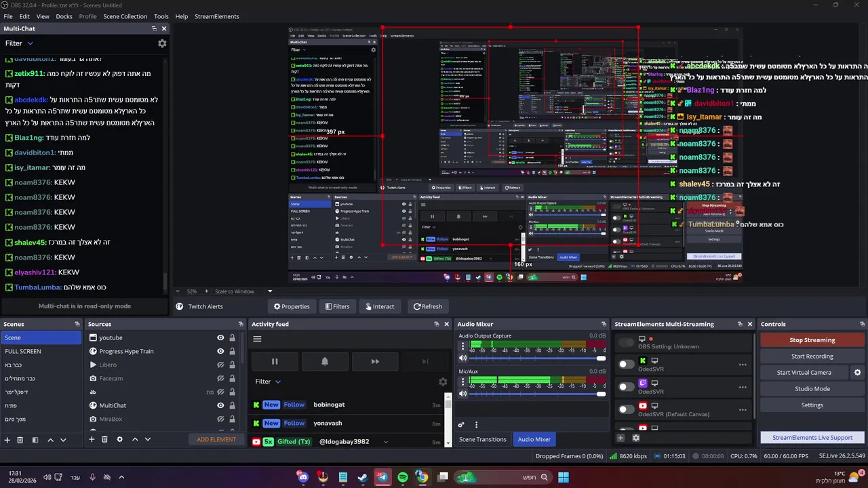
Task: Remove selected source with trash icon
Action: pyautogui.click(x=104, y=439)
